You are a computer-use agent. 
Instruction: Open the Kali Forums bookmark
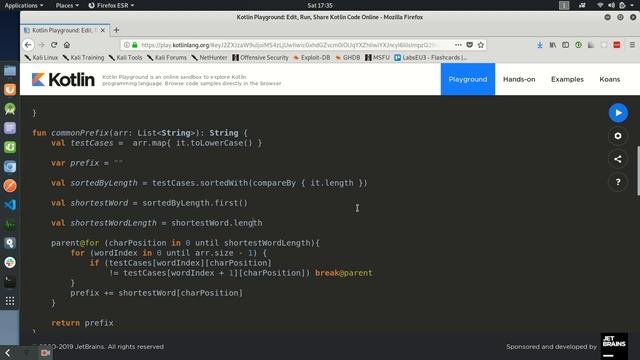[x=167, y=58]
